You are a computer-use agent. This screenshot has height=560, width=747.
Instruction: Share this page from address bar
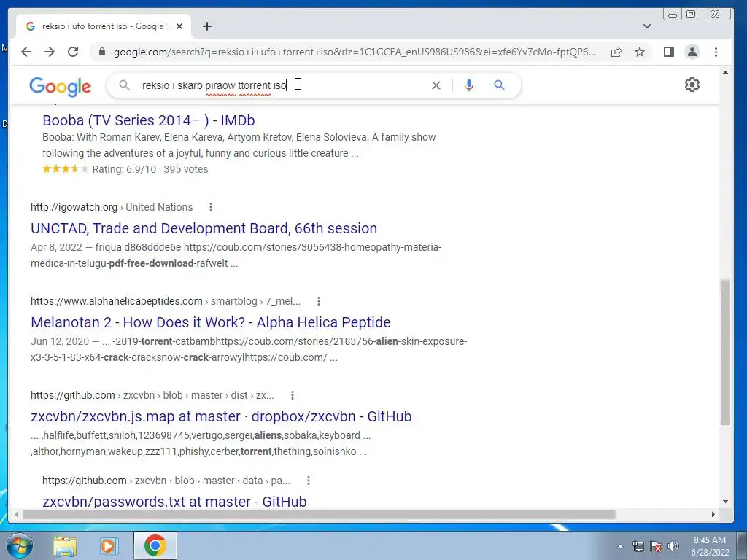[616, 52]
